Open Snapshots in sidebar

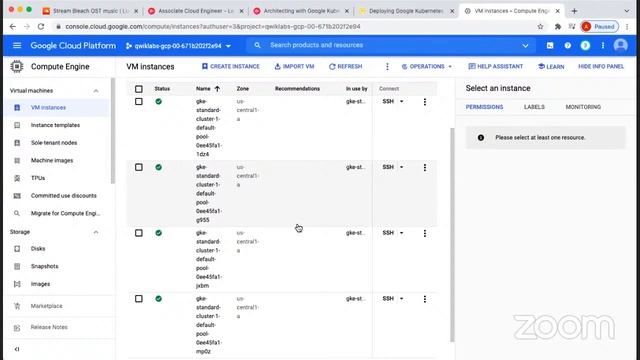(44, 266)
